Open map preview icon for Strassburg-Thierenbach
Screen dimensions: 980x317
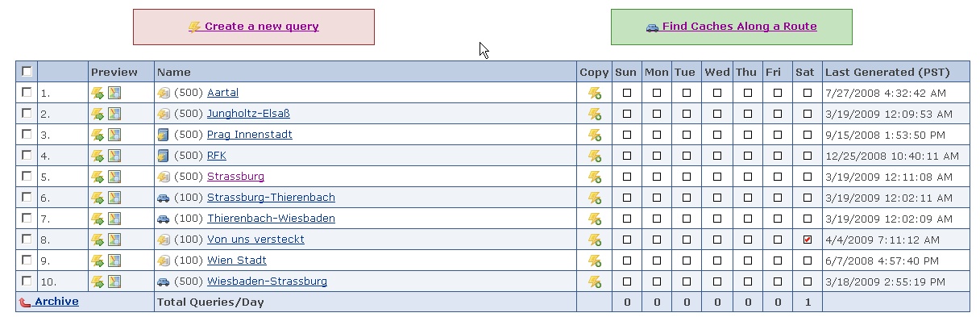tap(114, 198)
